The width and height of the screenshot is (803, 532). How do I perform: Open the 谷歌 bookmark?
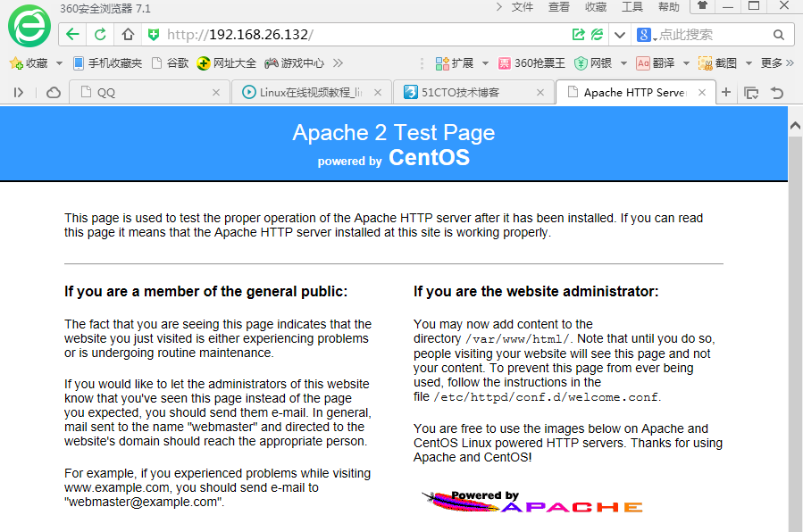pyautogui.click(x=171, y=63)
